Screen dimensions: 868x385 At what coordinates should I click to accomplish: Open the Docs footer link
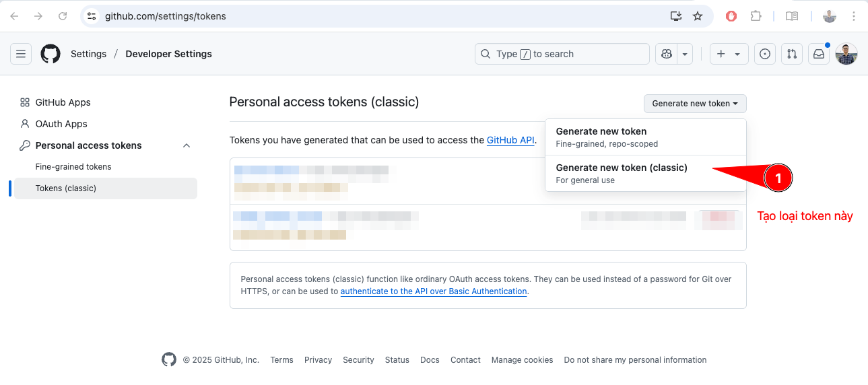point(430,360)
